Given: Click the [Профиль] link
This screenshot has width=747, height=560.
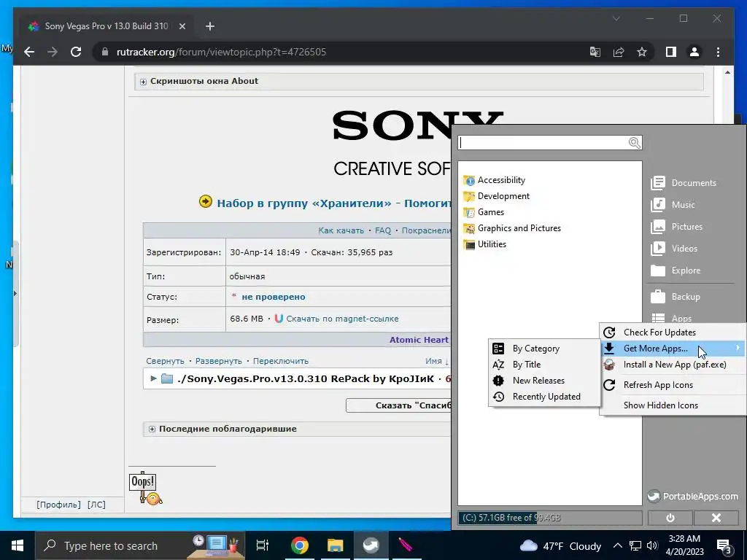Looking at the screenshot, I should (58, 505).
